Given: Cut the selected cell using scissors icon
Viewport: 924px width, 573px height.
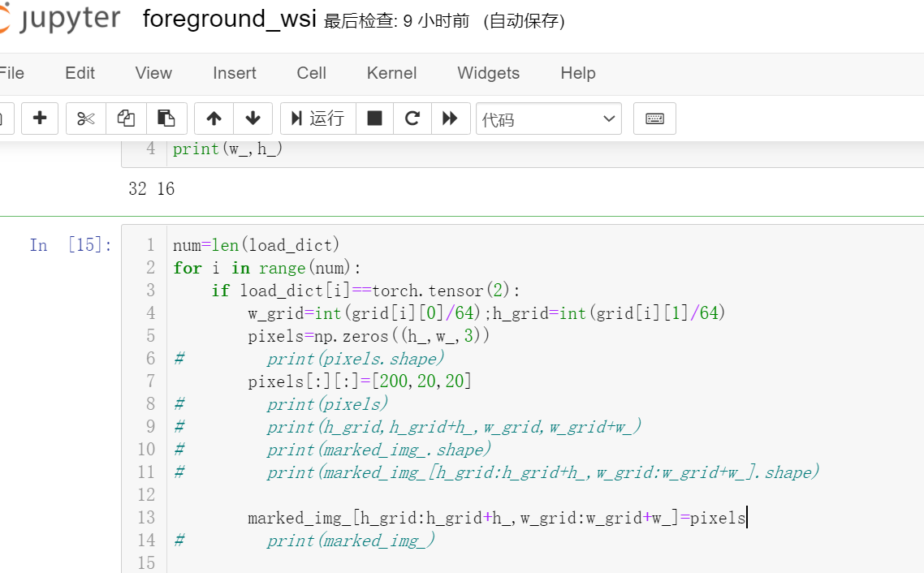Looking at the screenshot, I should [84, 118].
